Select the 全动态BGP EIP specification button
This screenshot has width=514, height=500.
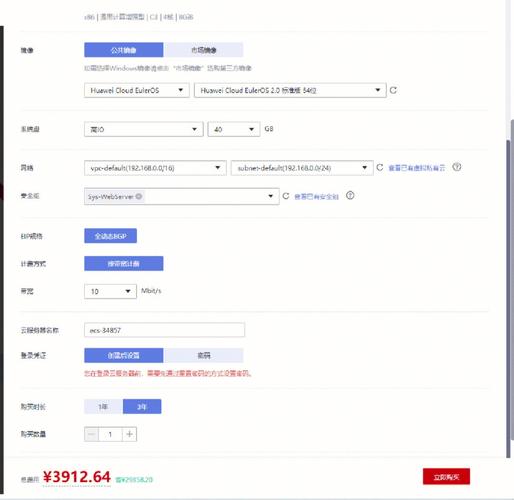(110, 236)
